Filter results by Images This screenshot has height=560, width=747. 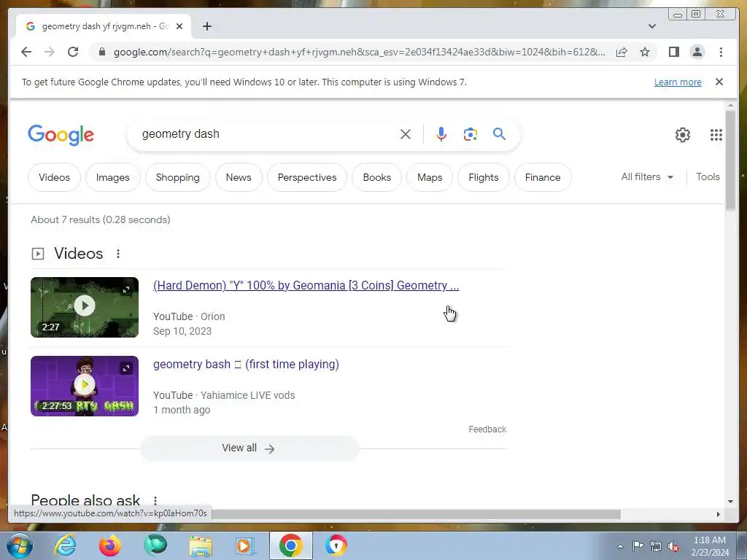click(112, 177)
